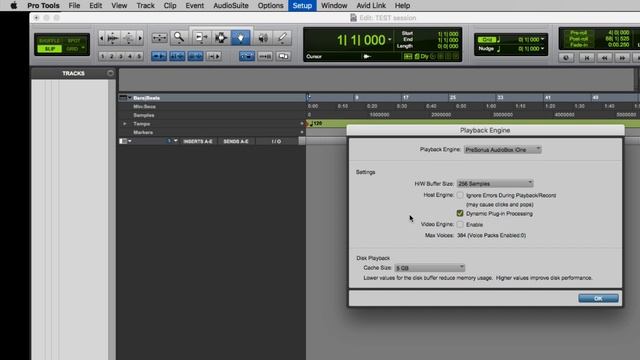Select zoom preset 1
The width and height of the screenshot is (640, 360).
click(x=103, y=56)
